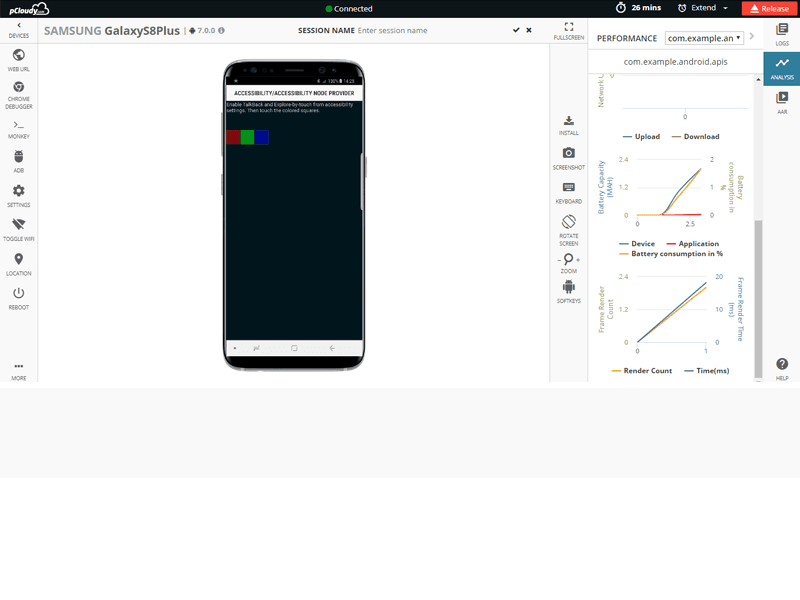Toggle the Download legend series
The image size is (800, 600).
[x=695, y=137]
